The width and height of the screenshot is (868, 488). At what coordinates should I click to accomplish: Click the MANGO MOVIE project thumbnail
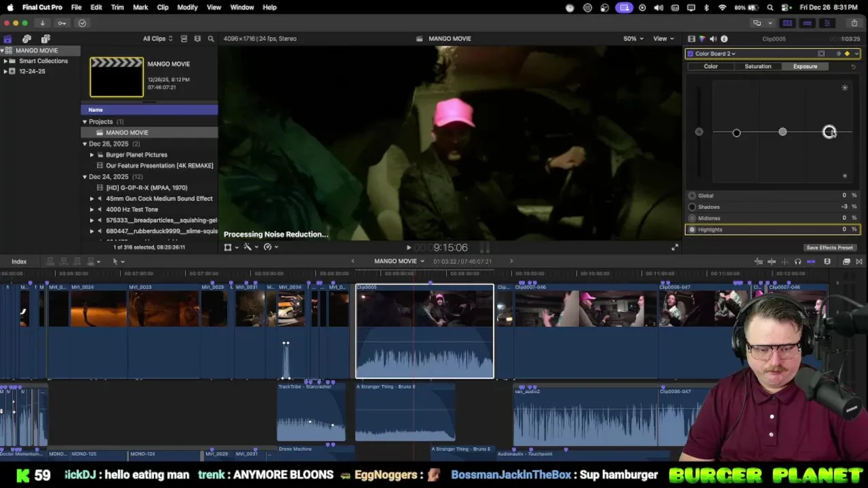[117, 77]
